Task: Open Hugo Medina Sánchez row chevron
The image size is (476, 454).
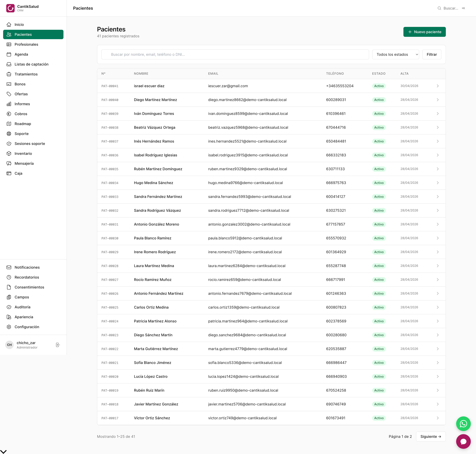Action: click(437, 183)
